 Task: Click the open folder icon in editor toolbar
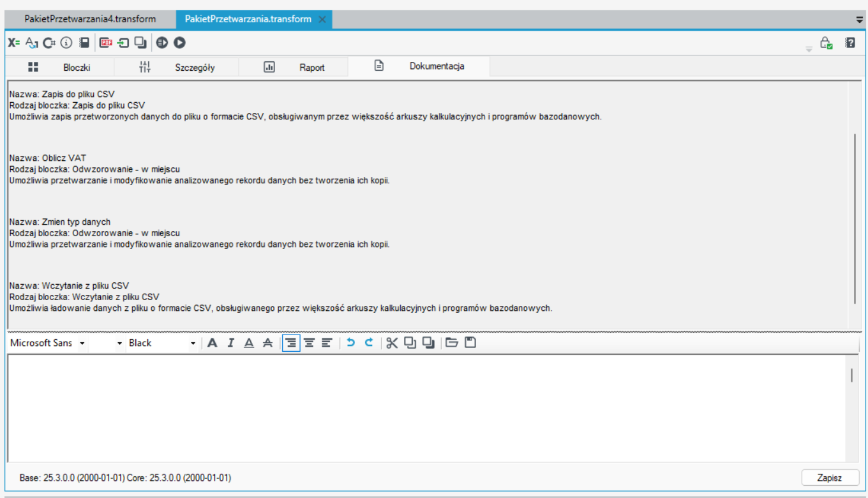tap(452, 343)
